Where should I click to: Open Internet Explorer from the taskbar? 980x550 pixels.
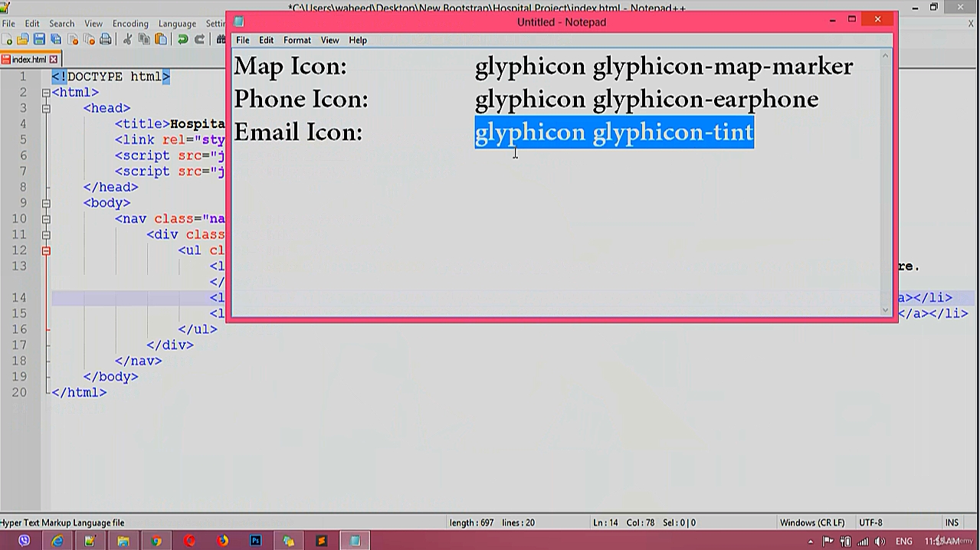pos(57,541)
